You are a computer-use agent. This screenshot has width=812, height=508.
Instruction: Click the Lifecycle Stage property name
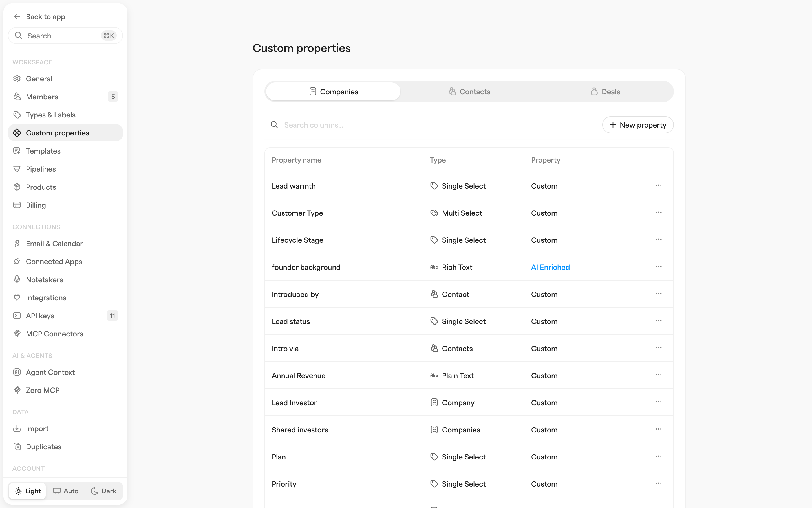(x=297, y=240)
